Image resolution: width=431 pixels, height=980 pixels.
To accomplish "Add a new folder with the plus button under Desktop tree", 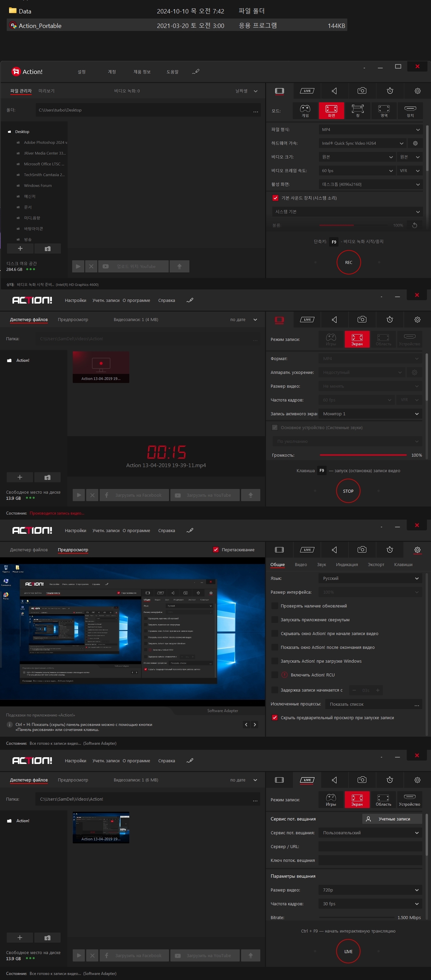I will point(20,248).
